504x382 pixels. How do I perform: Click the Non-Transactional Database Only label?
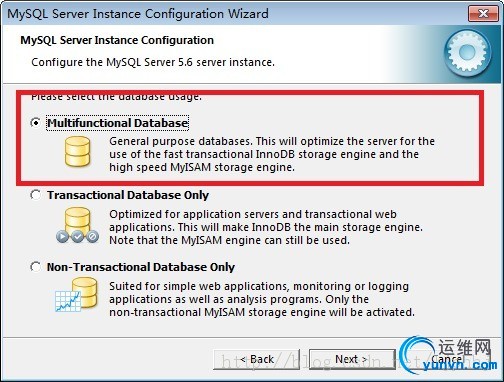tap(141, 267)
